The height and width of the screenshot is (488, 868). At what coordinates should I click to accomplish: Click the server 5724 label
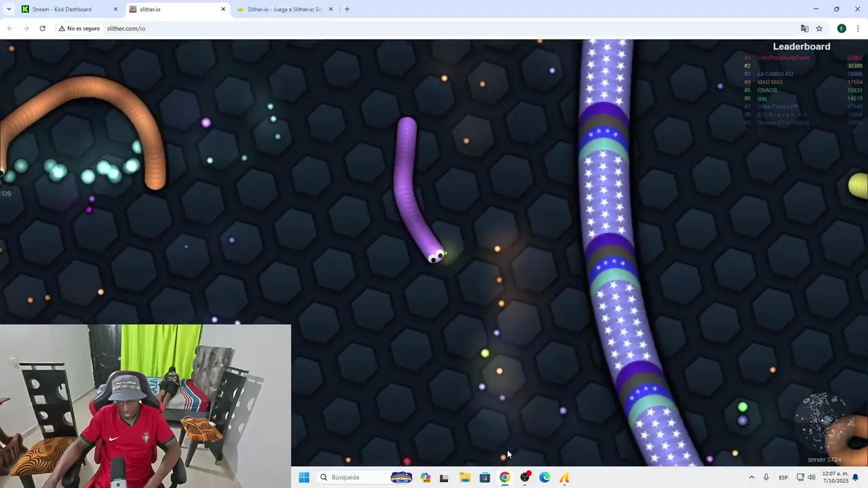click(824, 460)
